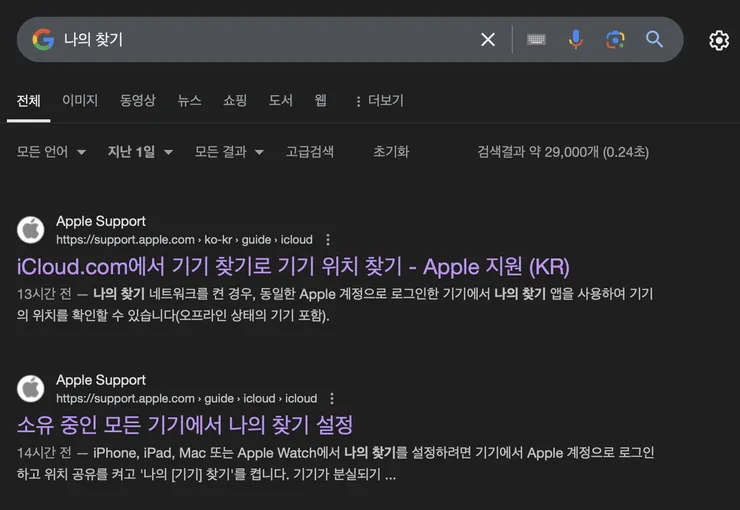The width and height of the screenshot is (740, 510).
Task: Click the magnifying glass search button
Action: (654, 39)
